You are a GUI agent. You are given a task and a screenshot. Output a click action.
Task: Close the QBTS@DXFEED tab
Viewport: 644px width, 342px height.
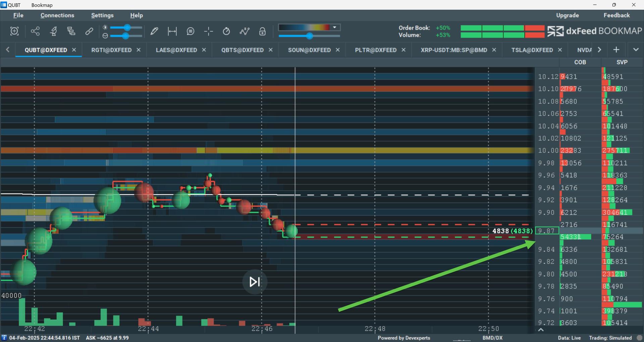click(271, 50)
